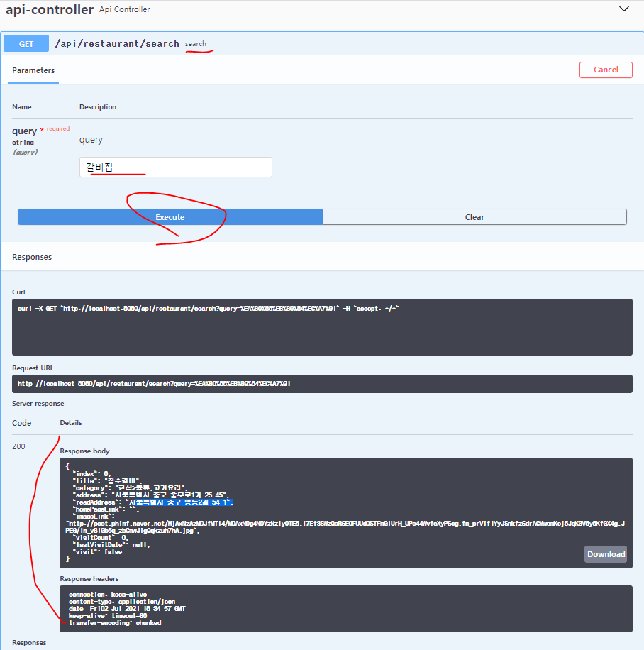The image size is (644, 650).
Task: Click the query input containing 갈비집
Action: [x=174, y=167]
